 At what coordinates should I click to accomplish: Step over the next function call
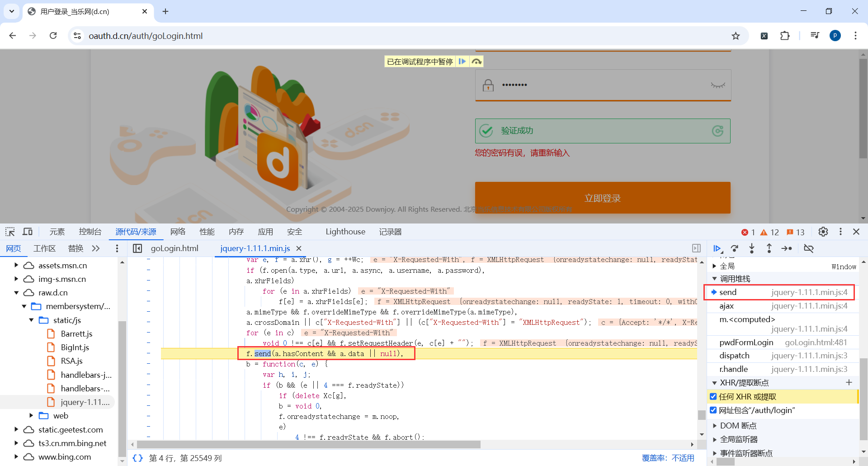(x=735, y=248)
